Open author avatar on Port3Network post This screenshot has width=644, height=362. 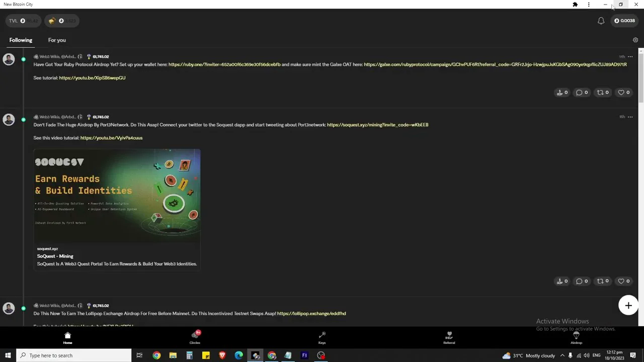pos(9,120)
